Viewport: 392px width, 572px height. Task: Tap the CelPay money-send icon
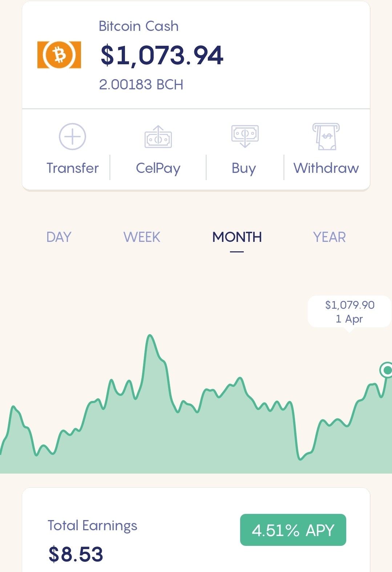tap(158, 137)
